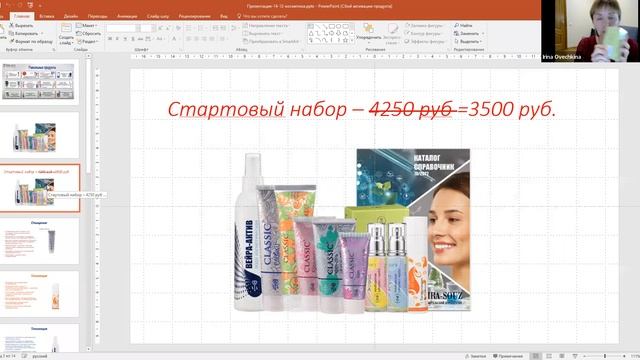
Task: Toggle underline formatting
Action: click(x=125, y=39)
